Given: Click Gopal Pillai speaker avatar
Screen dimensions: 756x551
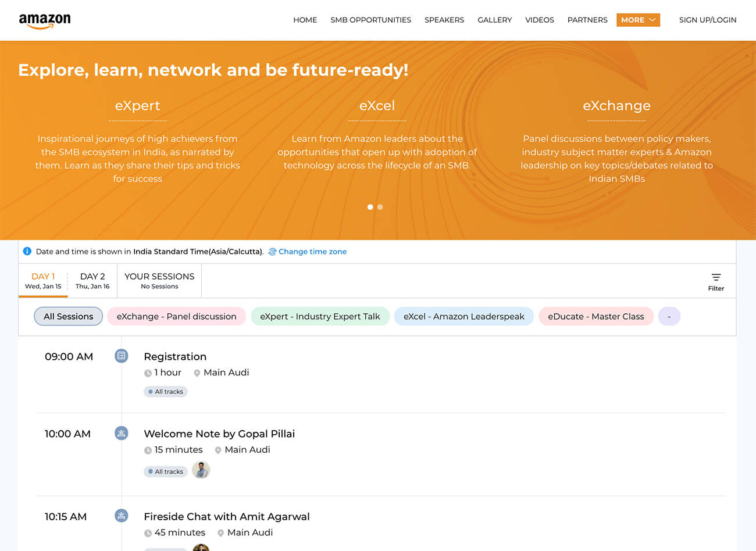Looking at the screenshot, I should (201, 470).
